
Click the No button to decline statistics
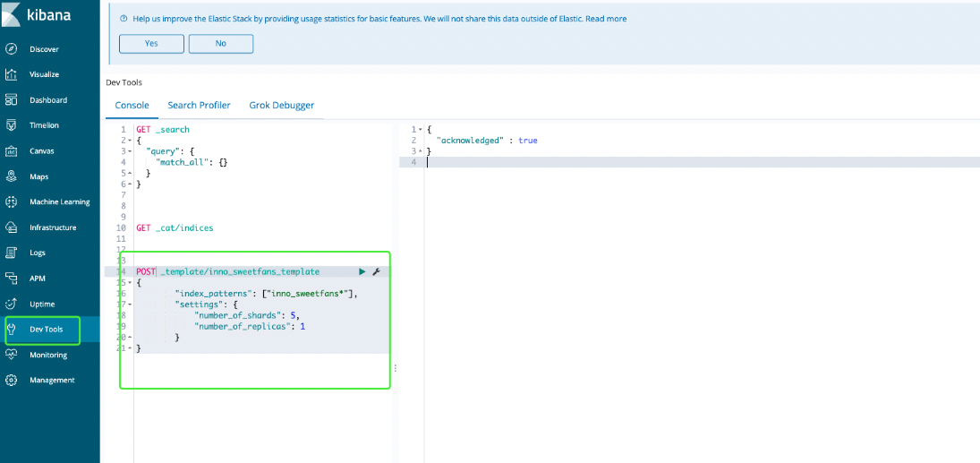[220, 43]
